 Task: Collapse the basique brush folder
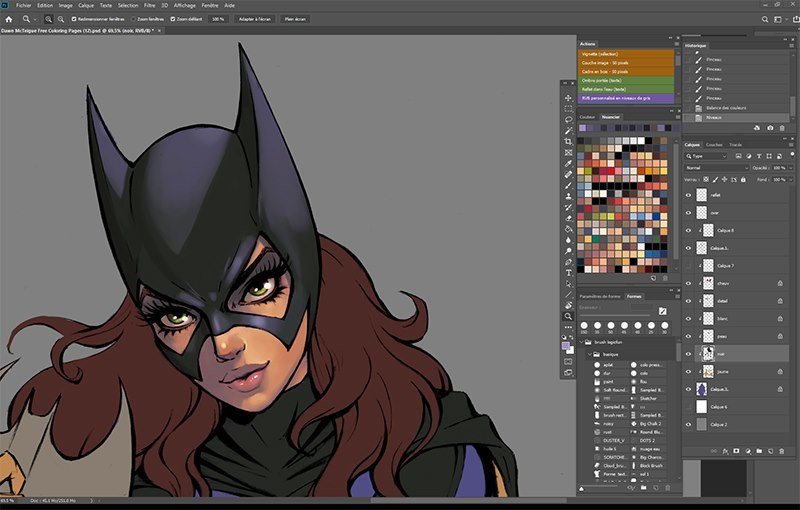point(590,354)
